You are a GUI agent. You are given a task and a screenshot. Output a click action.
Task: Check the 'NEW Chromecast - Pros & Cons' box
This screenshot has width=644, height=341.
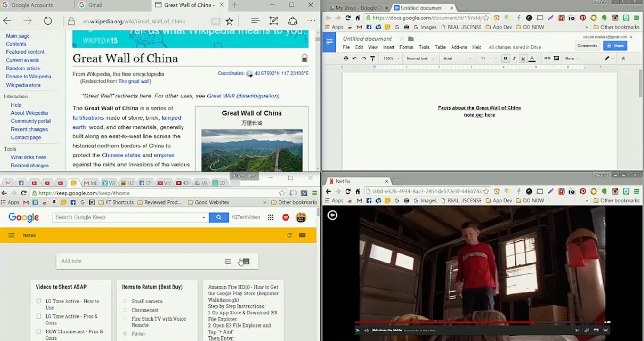coord(39,331)
